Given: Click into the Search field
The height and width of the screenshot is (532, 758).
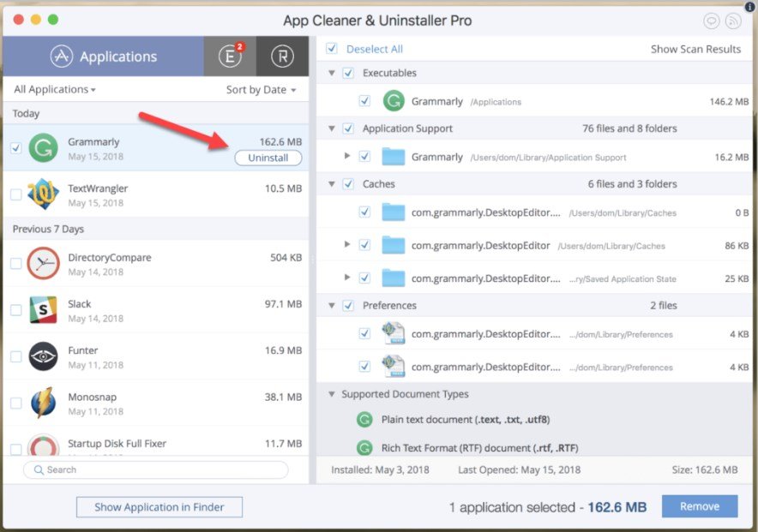Looking at the screenshot, I should click(x=156, y=469).
